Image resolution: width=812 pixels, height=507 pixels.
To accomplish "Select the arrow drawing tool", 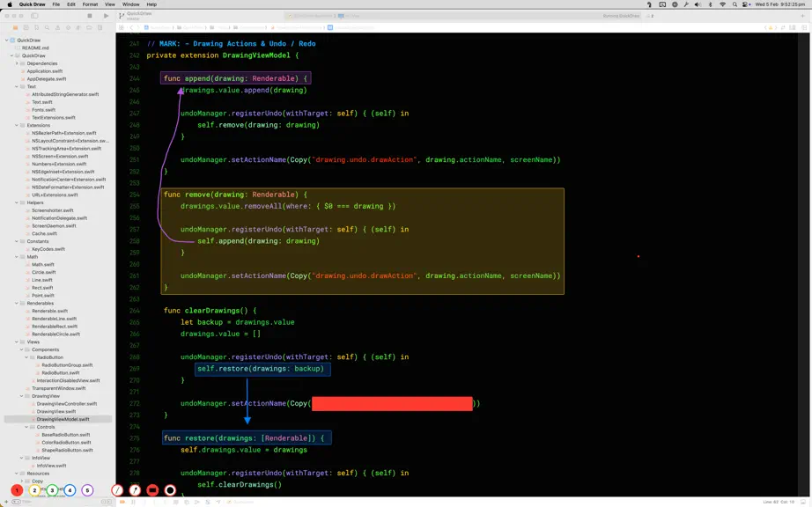I will coord(135,490).
